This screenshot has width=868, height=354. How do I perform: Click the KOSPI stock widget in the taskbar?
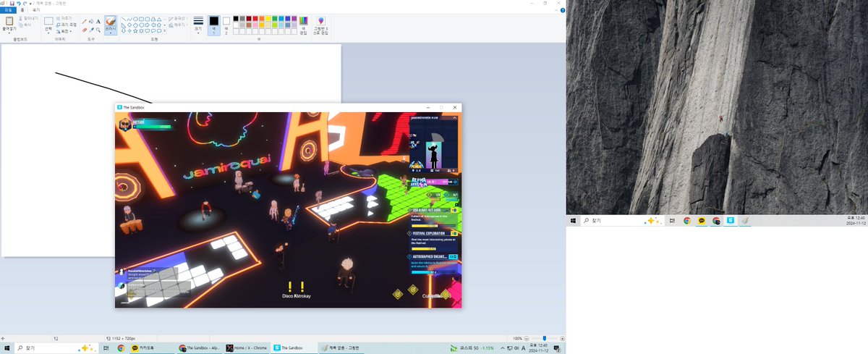click(x=473, y=348)
